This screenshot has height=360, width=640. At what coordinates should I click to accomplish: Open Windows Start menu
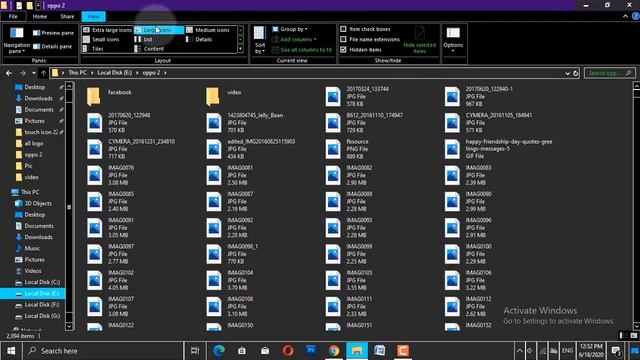click(11, 351)
